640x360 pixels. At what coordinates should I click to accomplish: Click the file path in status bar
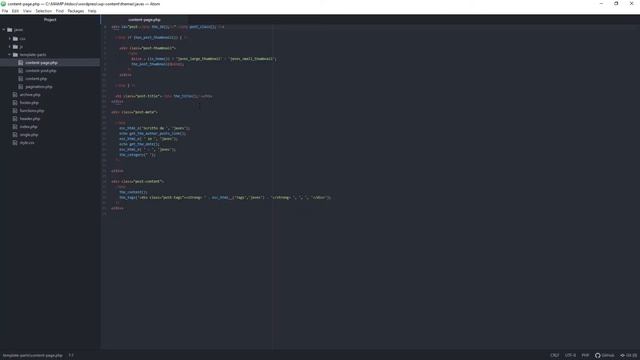pyautogui.click(x=33, y=355)
